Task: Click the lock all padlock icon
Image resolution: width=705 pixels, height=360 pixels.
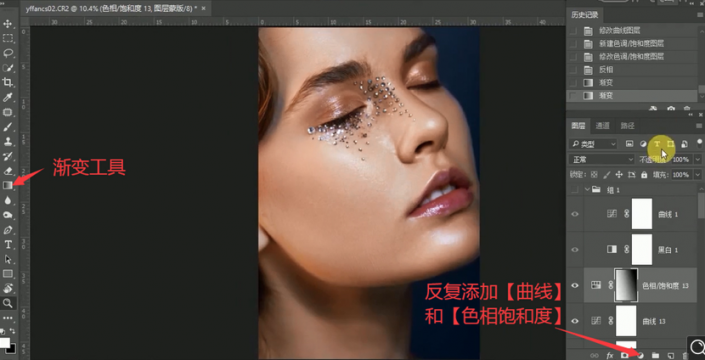Action: [x=644, y=174]
